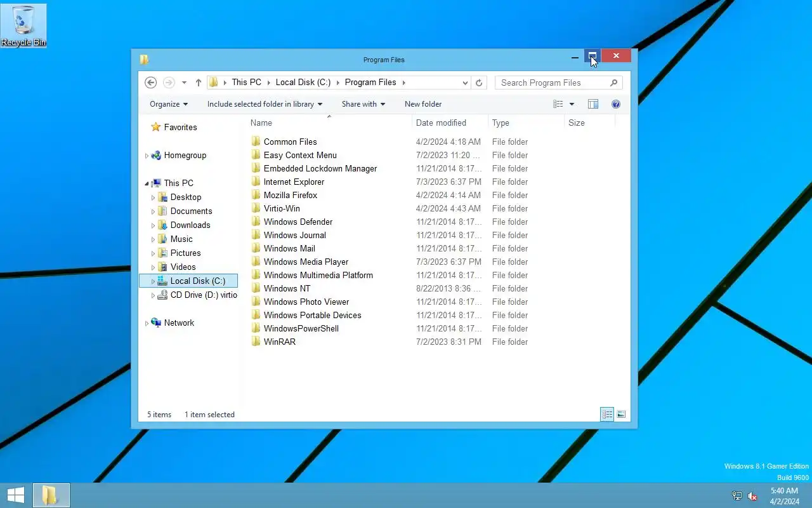Select Music in the navigation pane

tap(181, 239)
